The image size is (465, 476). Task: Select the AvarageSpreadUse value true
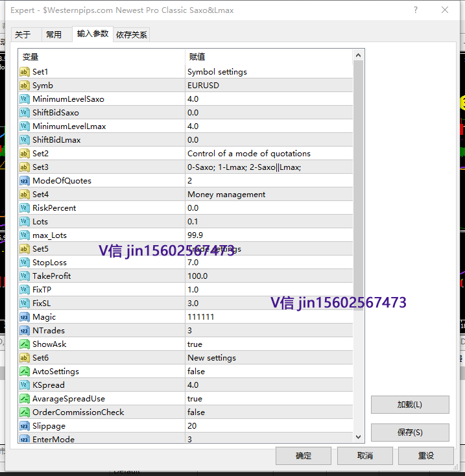(x=195, y=399)
